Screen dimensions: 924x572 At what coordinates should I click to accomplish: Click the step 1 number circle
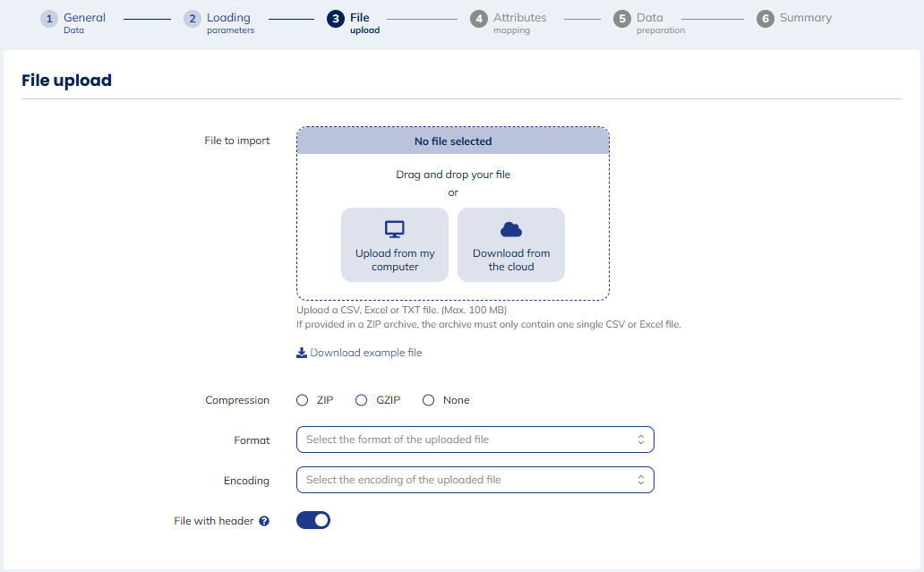(x=49, y=19)
